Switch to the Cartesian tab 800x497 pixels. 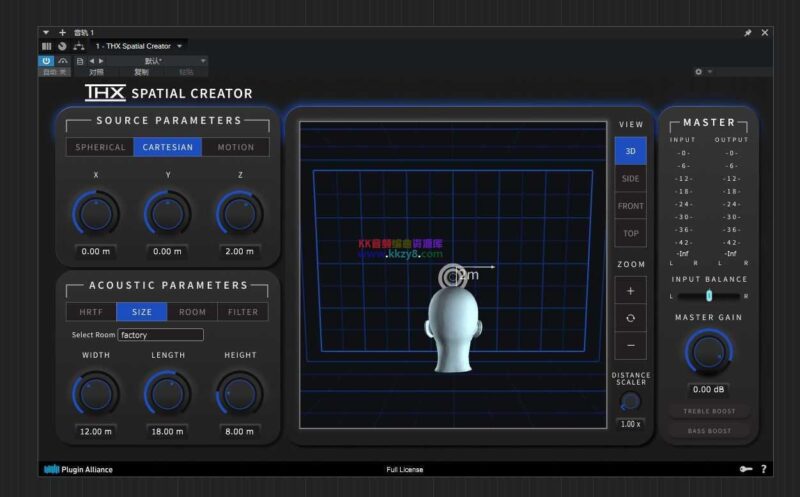[x=168, y=147]
